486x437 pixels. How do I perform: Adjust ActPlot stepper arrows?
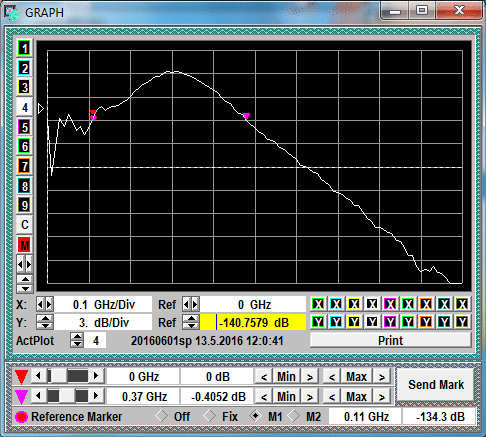[x=77, y=341]
